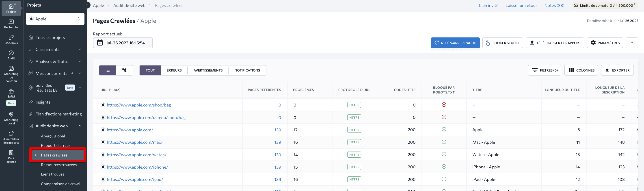The width and height of the screenshot is (644, 191).
Task: Click the not-blocked icon in apple.com/mac/ row
Action: pyautogui.click(x=444, y=142)
